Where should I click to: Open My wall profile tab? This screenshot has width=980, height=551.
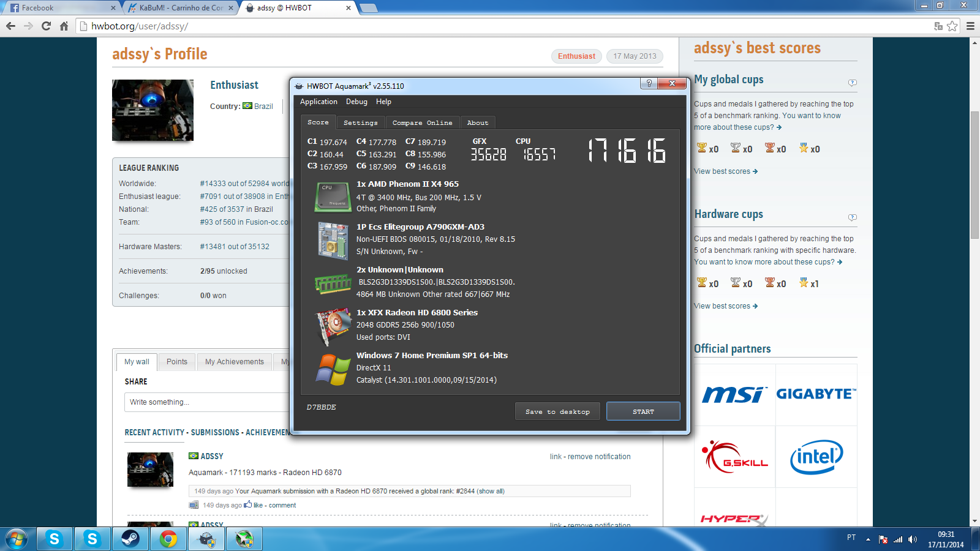[137, 362]
